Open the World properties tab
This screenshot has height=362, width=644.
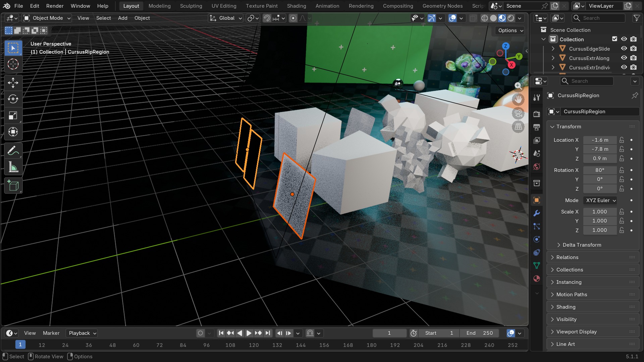tap(537, 167)
